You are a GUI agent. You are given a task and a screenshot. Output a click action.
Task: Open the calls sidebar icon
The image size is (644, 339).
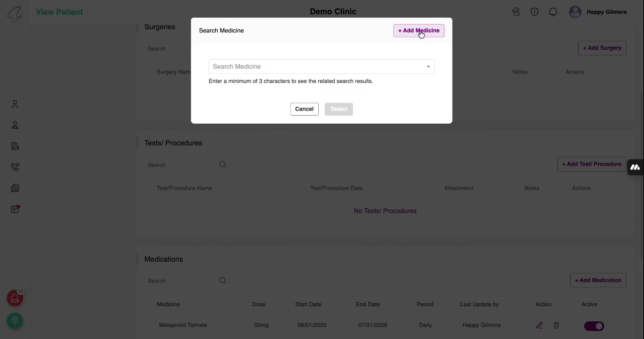click(15, 166)
